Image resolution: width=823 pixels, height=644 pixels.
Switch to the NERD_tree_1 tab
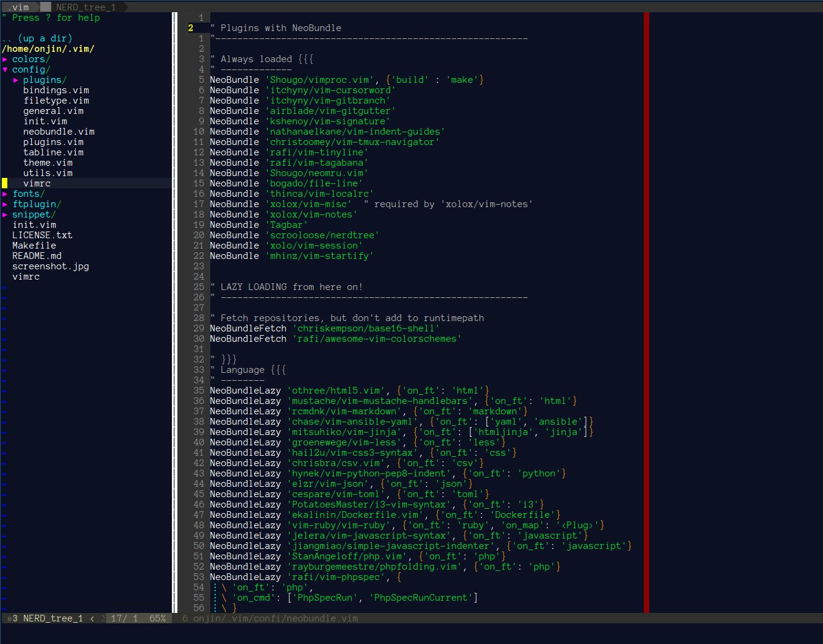pos(85,7)
